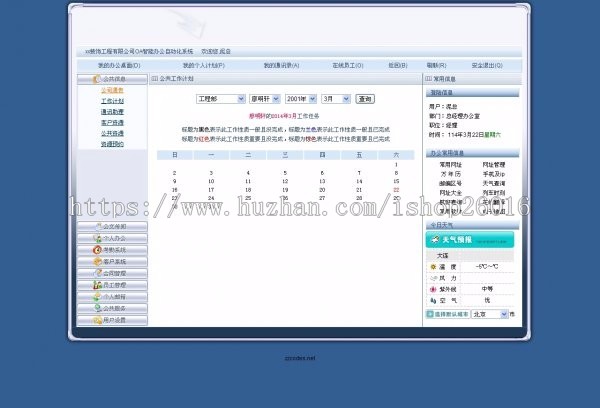The image size is (600, 408).
Task: Click 返回(B) in top menu
Action: pos(398,65)
